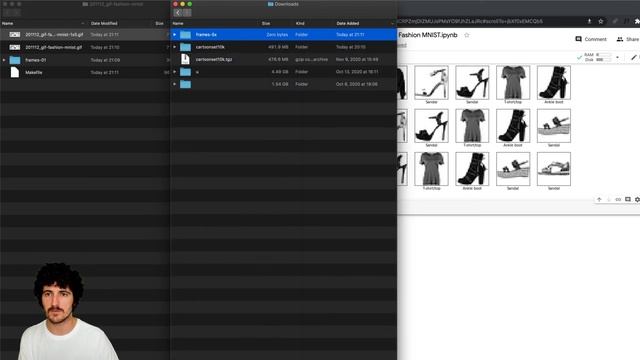
Task: Move cell down with the arrow icon
Action: (609, 200)
